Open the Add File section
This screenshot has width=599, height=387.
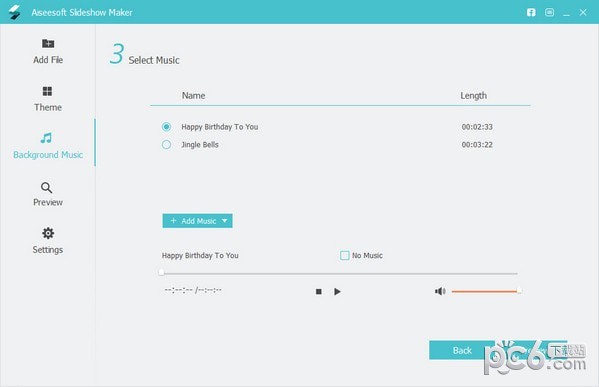tap(48, 51)
